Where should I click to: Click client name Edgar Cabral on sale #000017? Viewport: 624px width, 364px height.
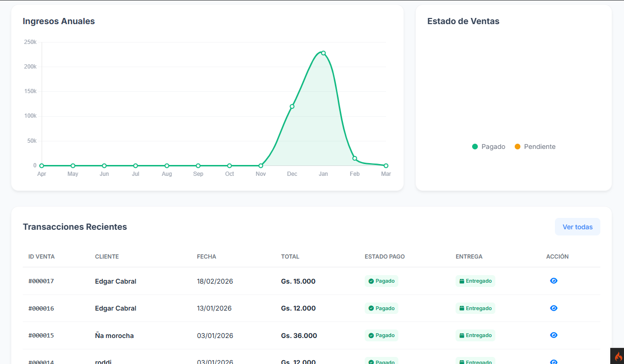pos(115,281)
